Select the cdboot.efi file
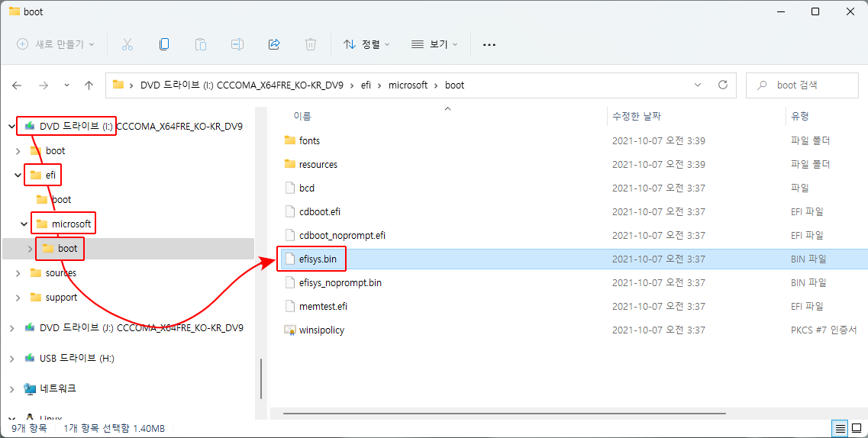Screen dimensions: 868x438 (319, 212)
